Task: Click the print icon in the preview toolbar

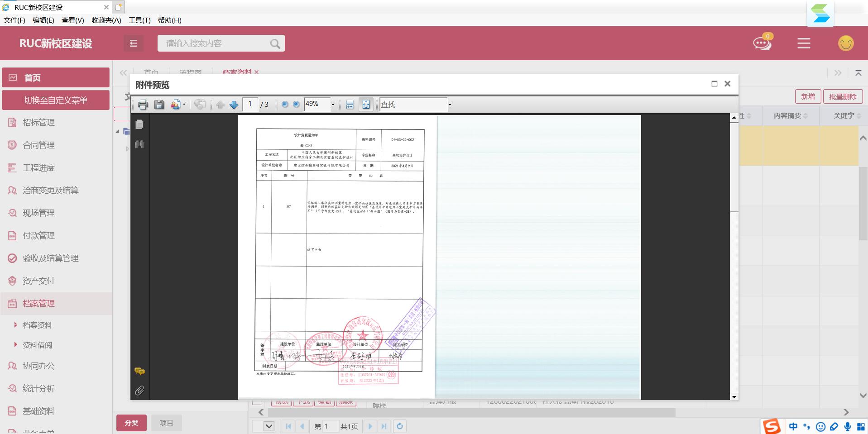Action: pos(143,105)
